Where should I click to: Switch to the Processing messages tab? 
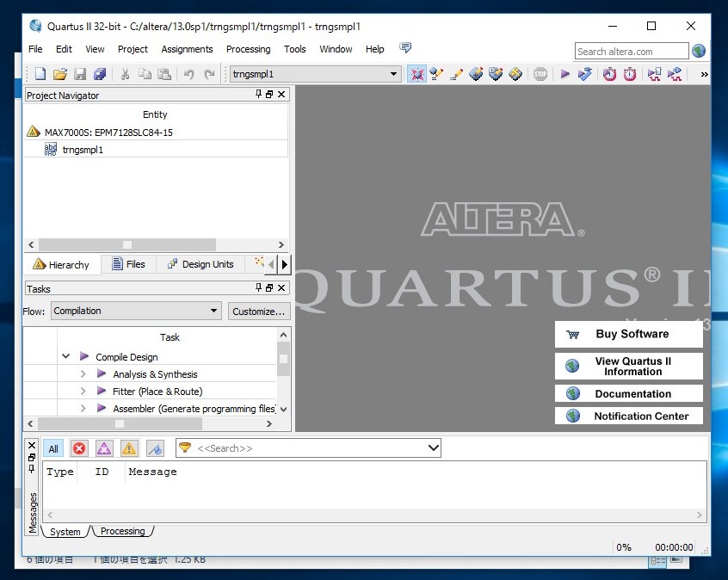122,531
